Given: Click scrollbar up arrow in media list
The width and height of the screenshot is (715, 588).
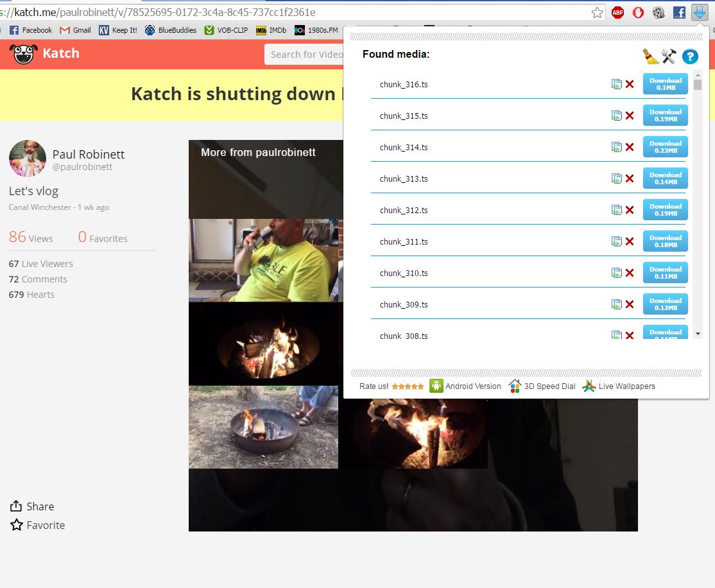Looking at the screenshot, I should coord(698,75).
